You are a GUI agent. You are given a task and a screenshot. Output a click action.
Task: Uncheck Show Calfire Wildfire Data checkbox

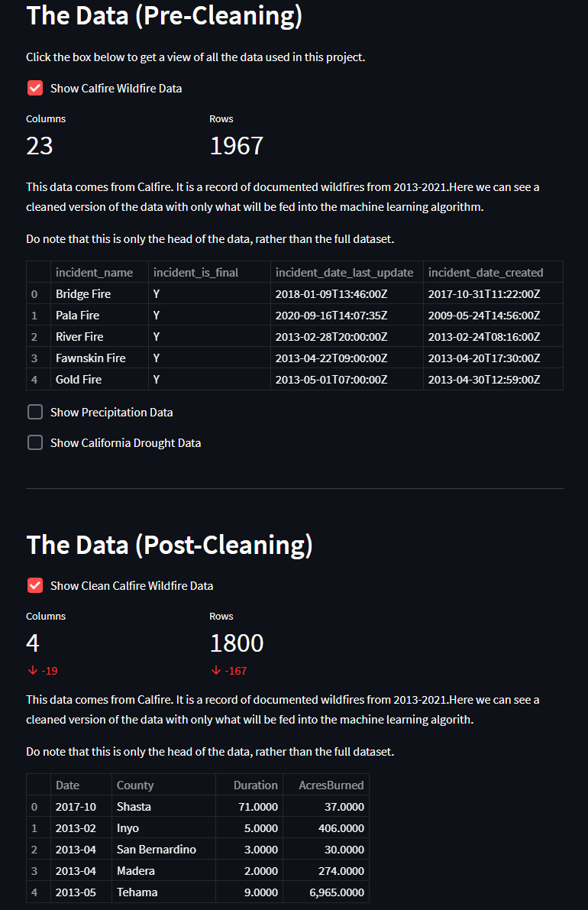35,88
